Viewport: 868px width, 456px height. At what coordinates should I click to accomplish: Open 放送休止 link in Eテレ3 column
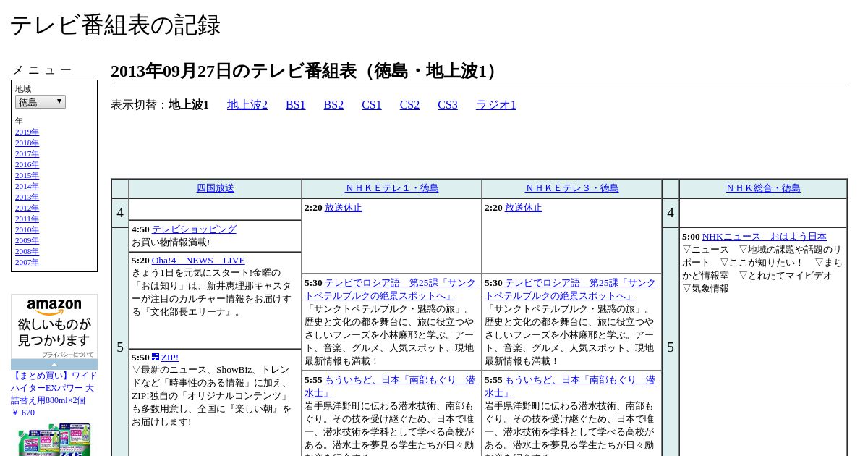pos(524,208)
